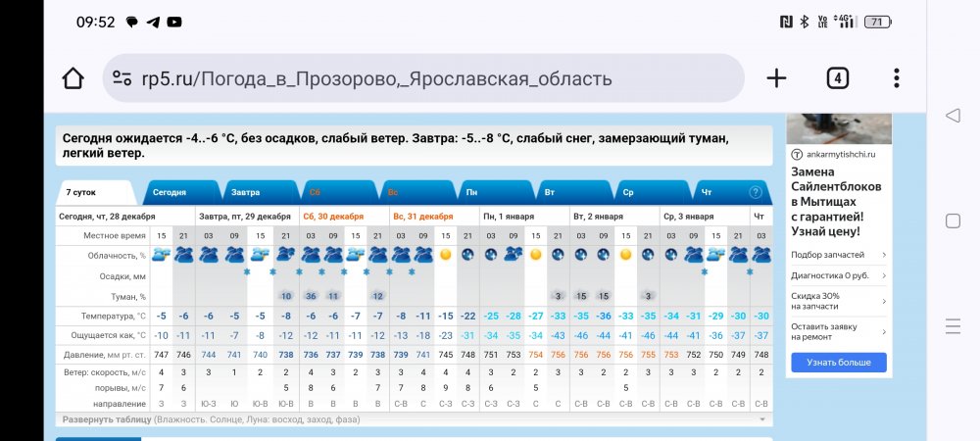Select the '7 суток' forecast tab
The width and height of the screenshot is (980, 441).
pyautogui.click(x=82, y=191)
